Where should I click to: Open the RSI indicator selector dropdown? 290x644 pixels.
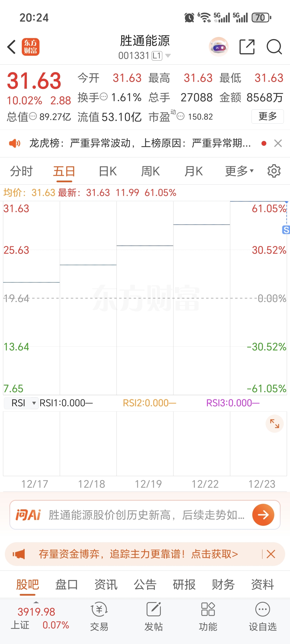pos(21,403)
